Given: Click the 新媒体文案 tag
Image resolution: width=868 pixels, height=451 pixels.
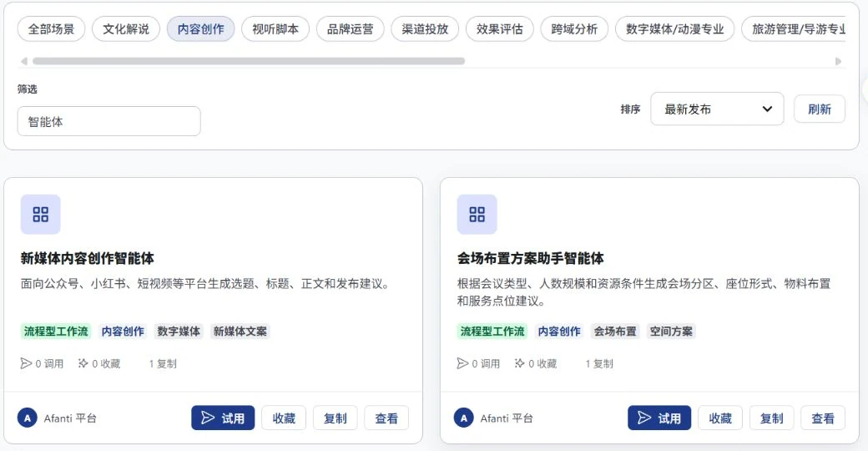Looking at the screenshot, I should [240, 332].
